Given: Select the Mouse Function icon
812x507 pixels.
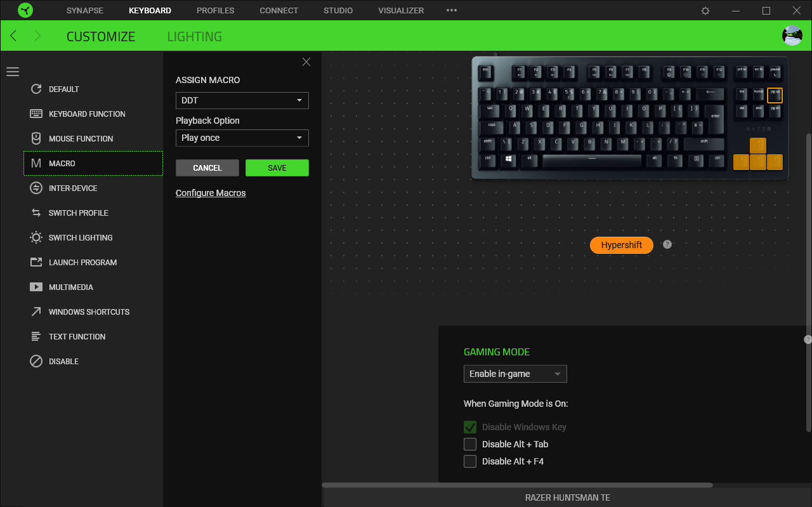Looking at the screenshot, I should pyautogui.click(x=36, y=138).
